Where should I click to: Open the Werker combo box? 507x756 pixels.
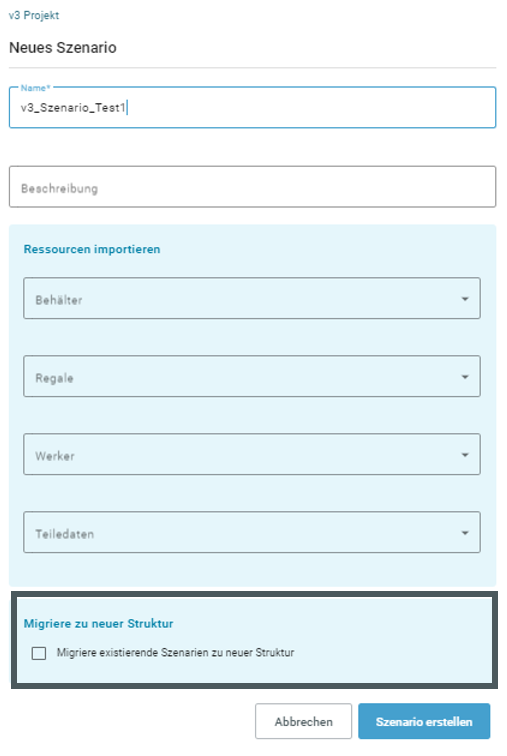click(x=252, y=454)
